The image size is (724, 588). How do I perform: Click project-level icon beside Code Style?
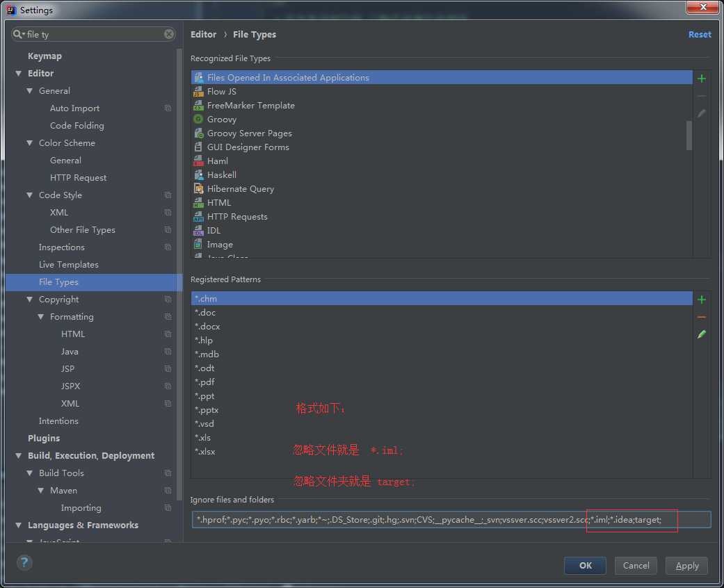coord(168,195)
